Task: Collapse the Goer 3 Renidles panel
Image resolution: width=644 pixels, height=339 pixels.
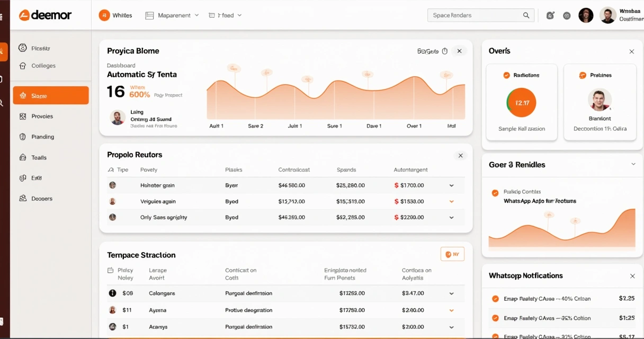Action: pyautogui.click(x=633, y=164)
